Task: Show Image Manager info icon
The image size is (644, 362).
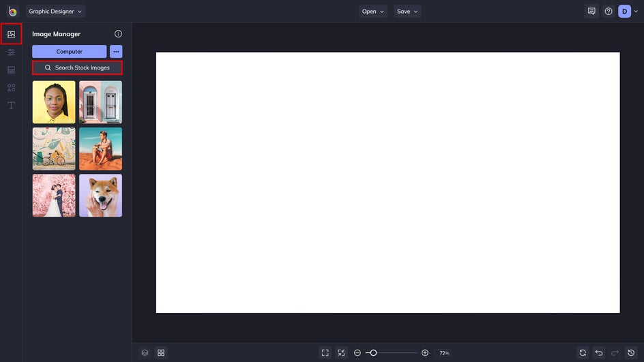Action: click(118, 33)
